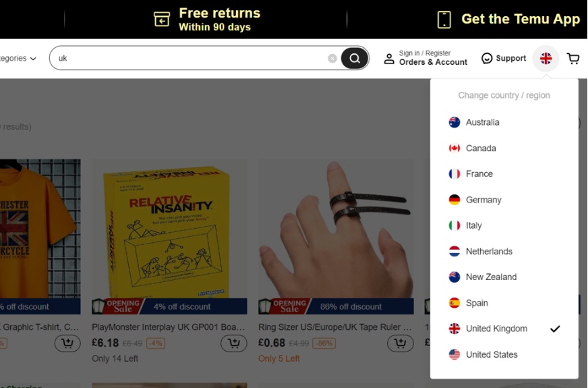Clear the search field with X icon
Screen dimensions: 588x388
click(x=332, y=58)
